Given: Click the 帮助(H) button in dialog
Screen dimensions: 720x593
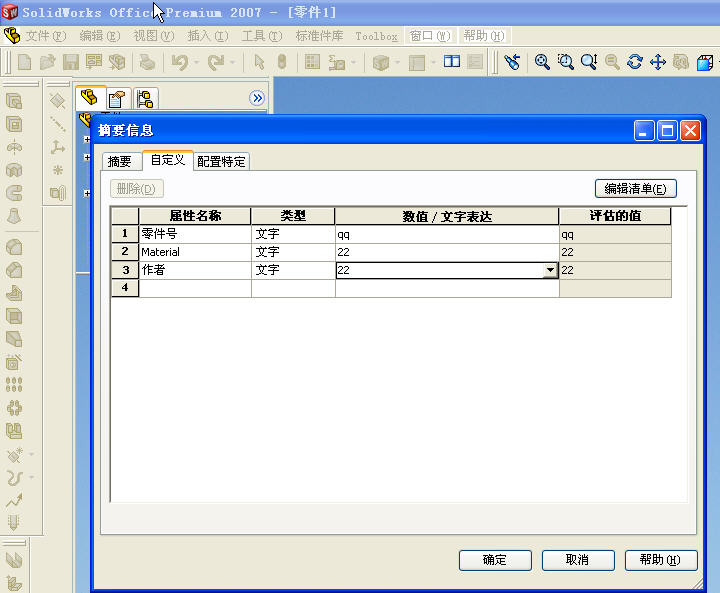Looking at the screenshot, I should click(x=661, y=560).
